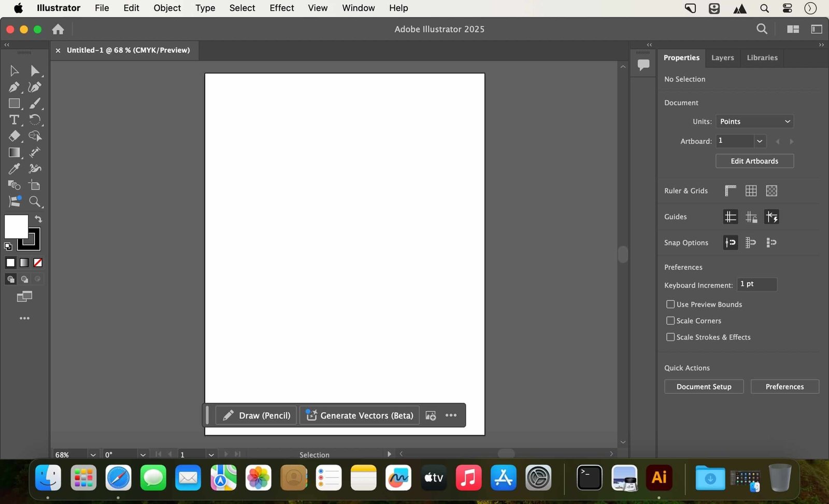Open the Artboard selector dropdown
Viewport: 829px width, 504px height.
[x=760, y=141]
